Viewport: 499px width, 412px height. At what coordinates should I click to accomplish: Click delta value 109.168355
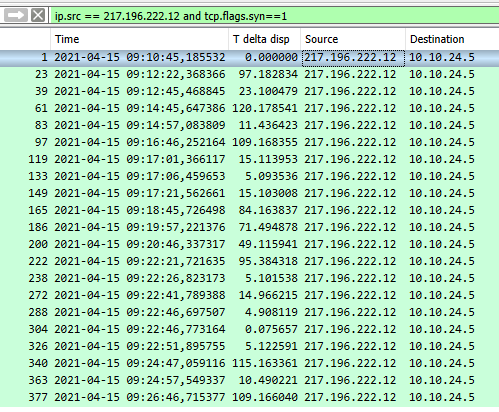[x=265, y=142]
